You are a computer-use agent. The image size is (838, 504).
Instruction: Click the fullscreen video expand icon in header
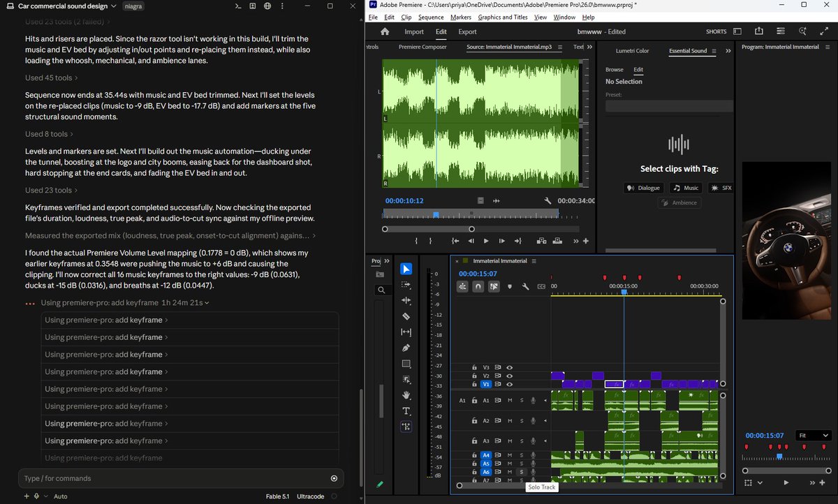point(823,31)
